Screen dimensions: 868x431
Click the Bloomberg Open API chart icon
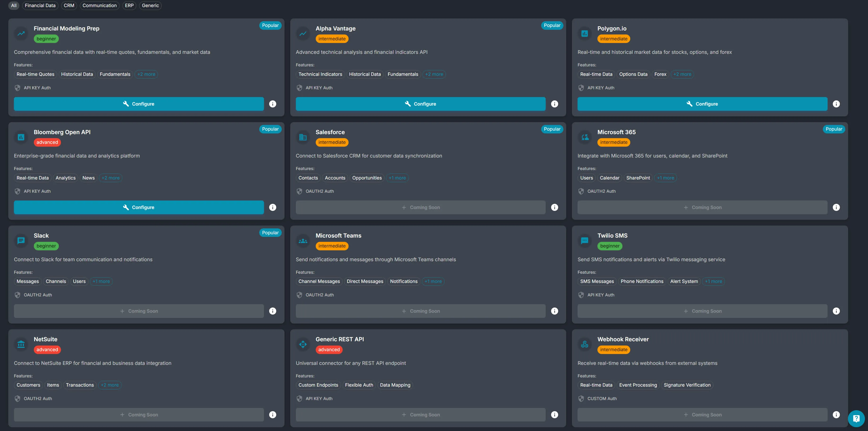[21, 137]
